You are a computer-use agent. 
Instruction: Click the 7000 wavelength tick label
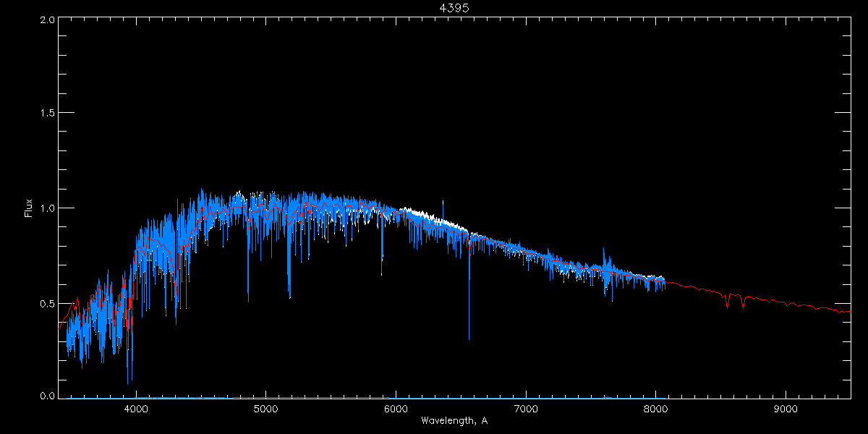pos(526,409)
